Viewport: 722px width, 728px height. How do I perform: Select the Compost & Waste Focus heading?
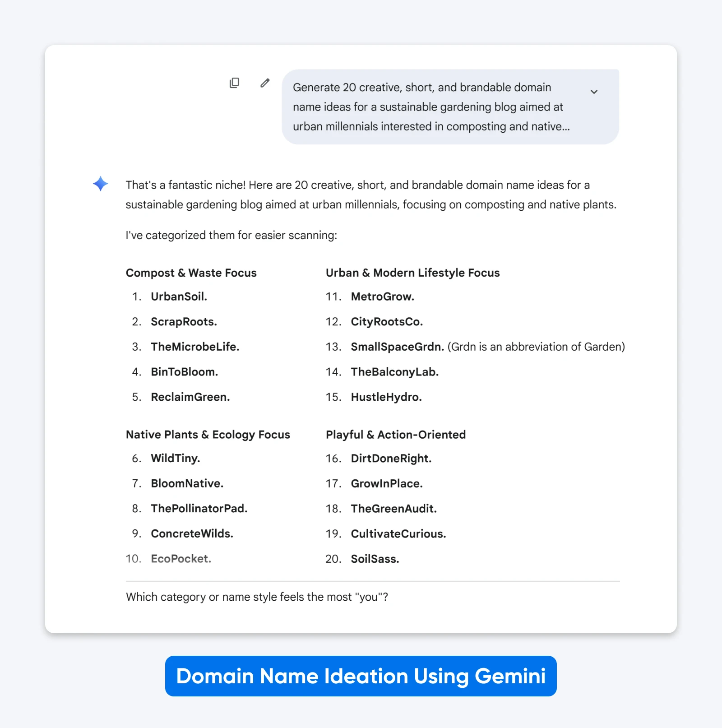[191, 273]
